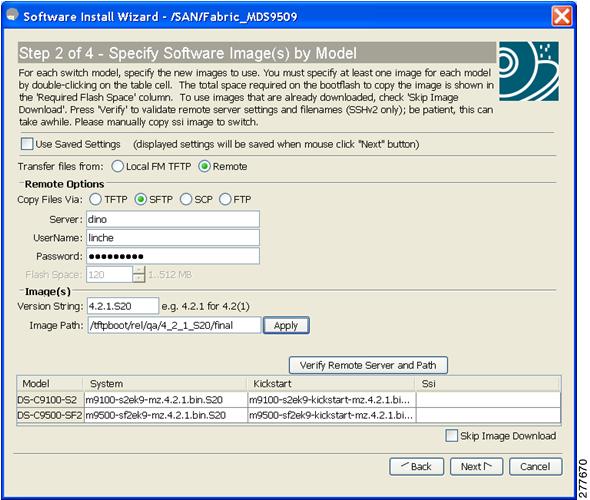Click the Model column header
This screenshot has height=500, width=590.
point(50,383)
